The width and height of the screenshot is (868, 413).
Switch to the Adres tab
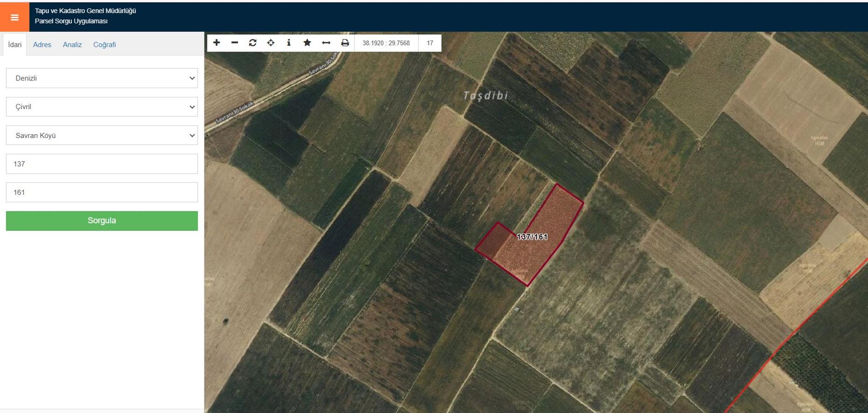click(42, 44)
